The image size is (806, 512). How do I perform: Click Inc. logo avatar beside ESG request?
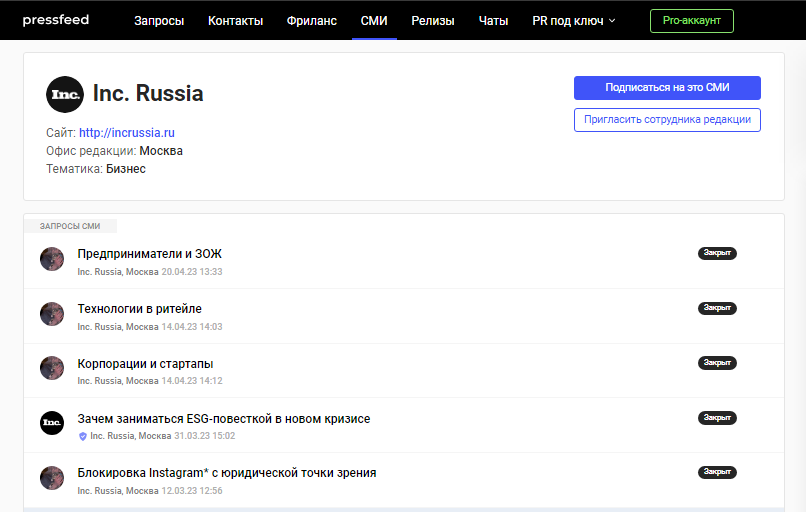(x=52, y=423)
